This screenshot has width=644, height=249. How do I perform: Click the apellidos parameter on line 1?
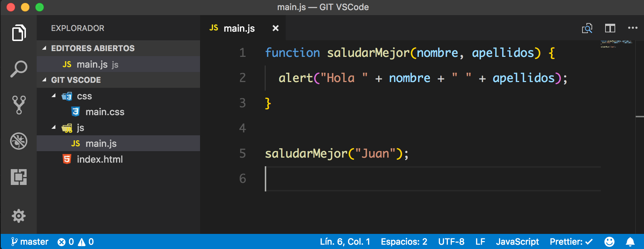[x=503, y=53]
